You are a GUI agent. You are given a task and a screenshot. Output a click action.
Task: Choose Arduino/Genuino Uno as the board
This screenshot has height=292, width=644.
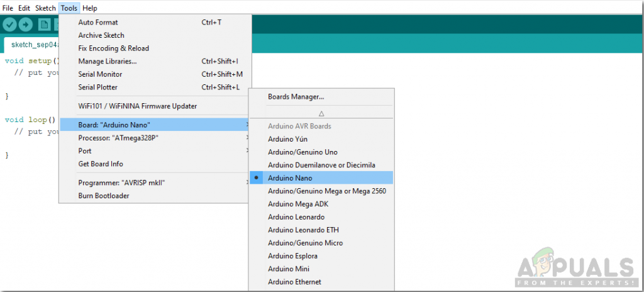(x=303, y=152)
